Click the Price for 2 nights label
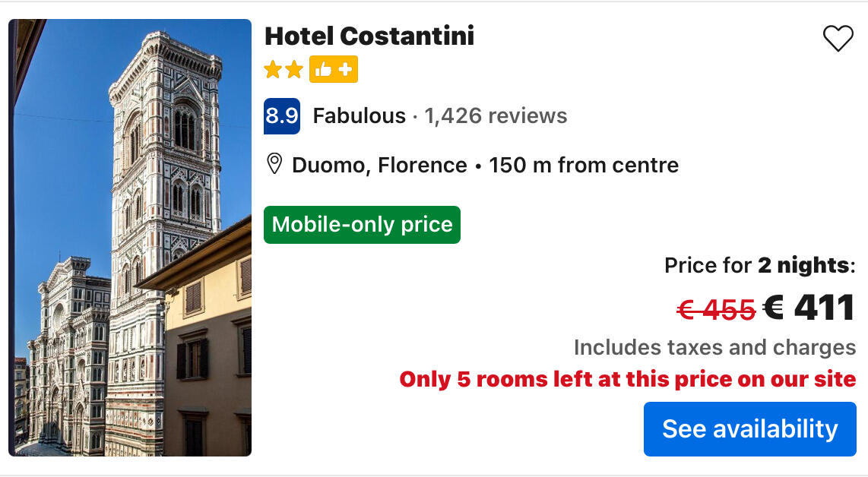 click(759, 265)
